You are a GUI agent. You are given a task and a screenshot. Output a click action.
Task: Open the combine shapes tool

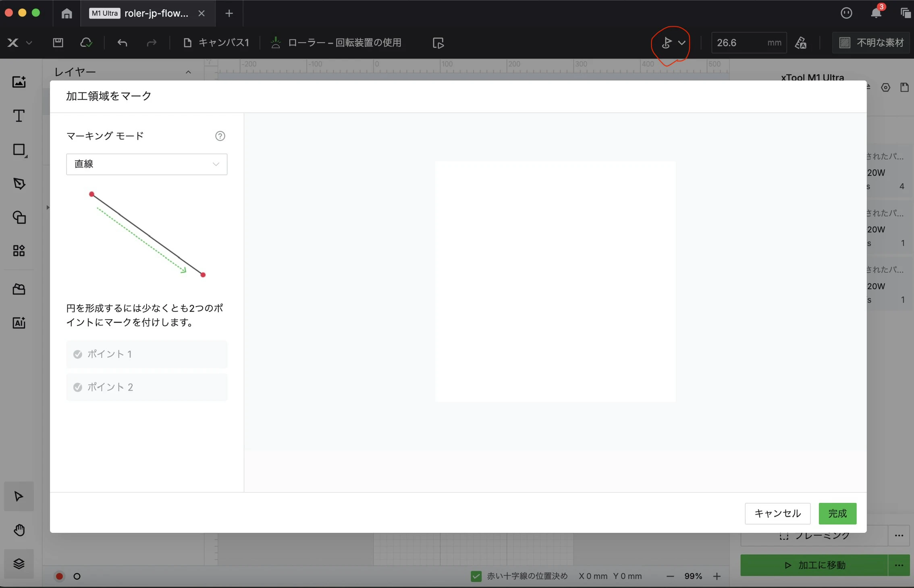click(x=19, y=218)
